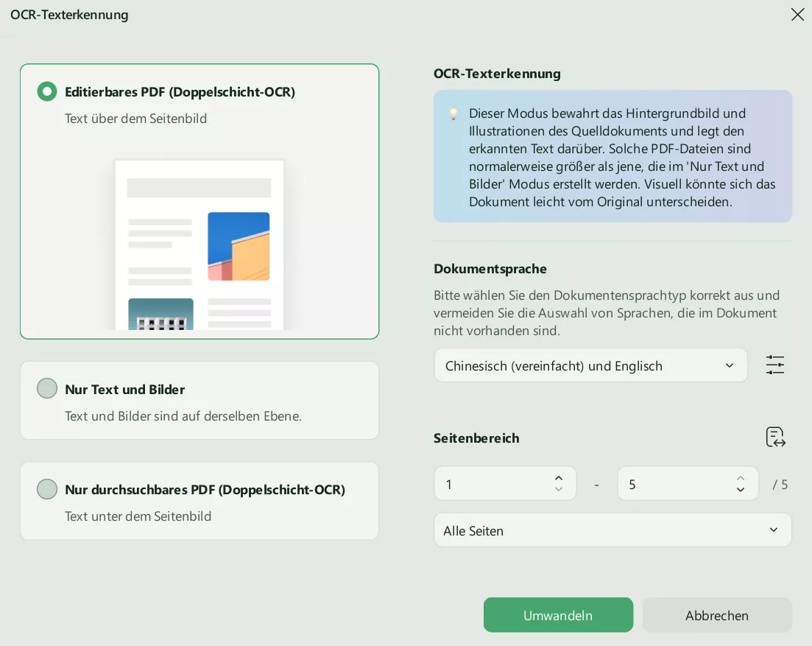Close the OCR-Texterkennung dialog
Image resolution: width=812 pixels, height=646 pixels.
point(797,14)
